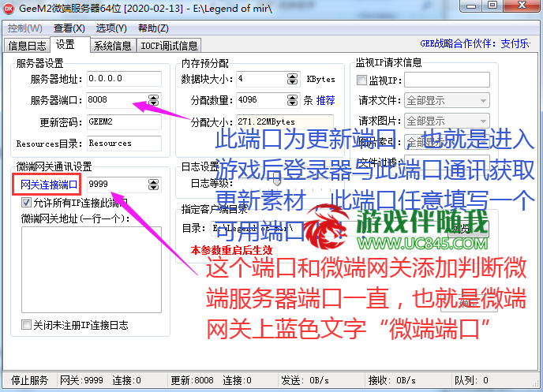Switch to the IOCP调试信息 tab
Screen dimensions: 543x392
pyautogui.click(x=169, y=45)
